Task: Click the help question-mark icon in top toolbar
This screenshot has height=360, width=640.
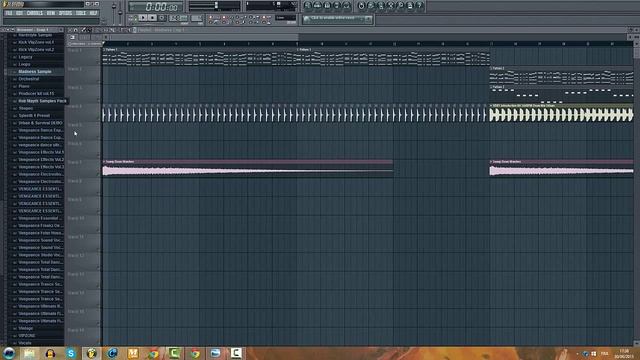Action: coord(420,6)
